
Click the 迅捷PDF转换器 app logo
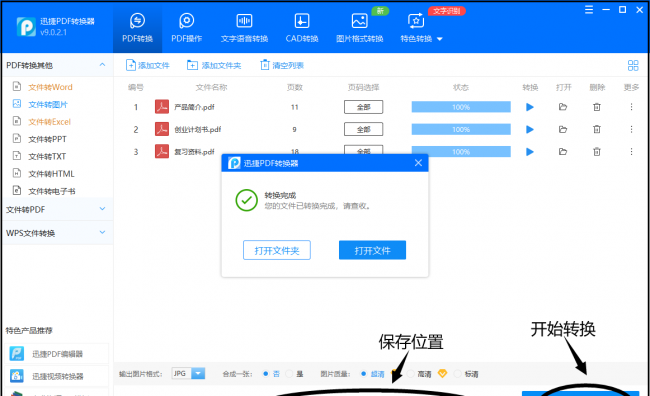[x=26, y=27]
